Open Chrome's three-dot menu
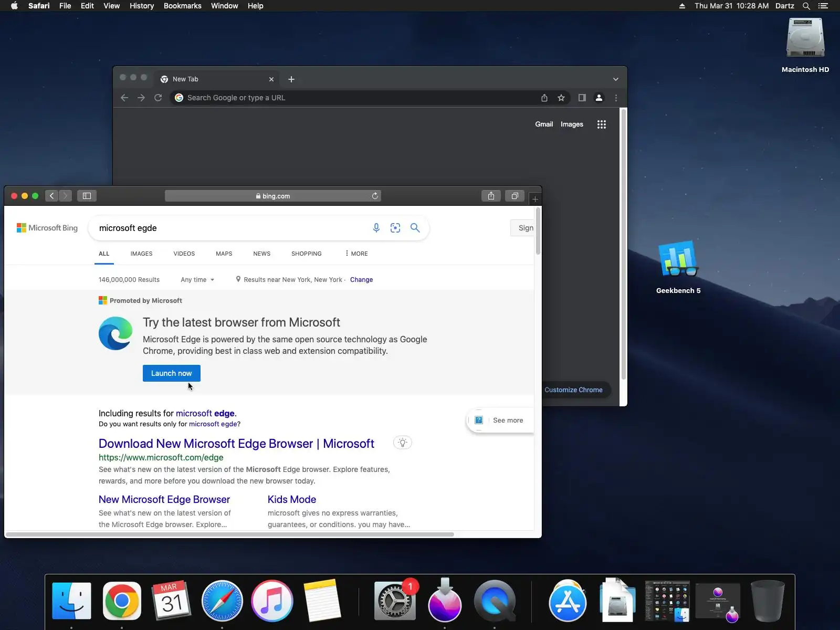Image resolution: width=840 pixels, height=630 pixels. point(616,98)
